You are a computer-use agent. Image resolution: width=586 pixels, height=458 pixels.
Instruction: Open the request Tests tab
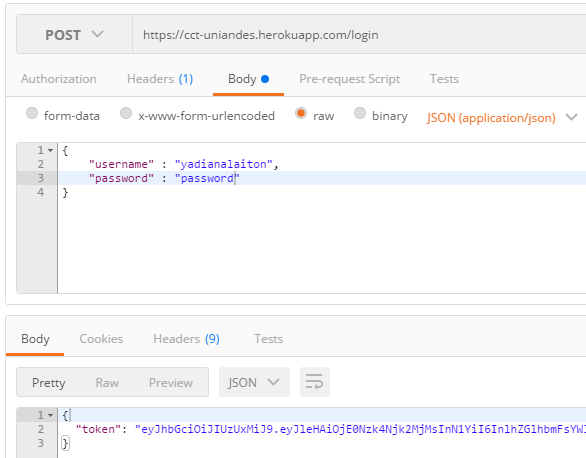click(x=444, y=79)
